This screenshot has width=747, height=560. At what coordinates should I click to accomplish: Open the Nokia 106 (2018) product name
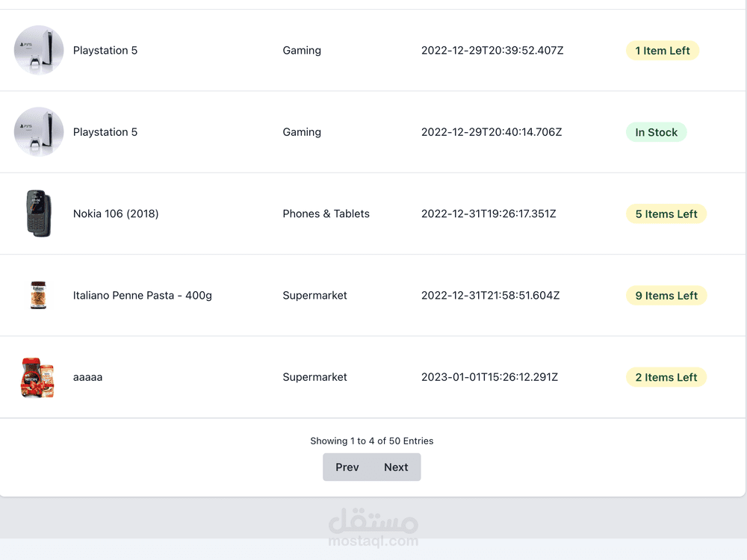pyautogui.click(x=116, y=214)
